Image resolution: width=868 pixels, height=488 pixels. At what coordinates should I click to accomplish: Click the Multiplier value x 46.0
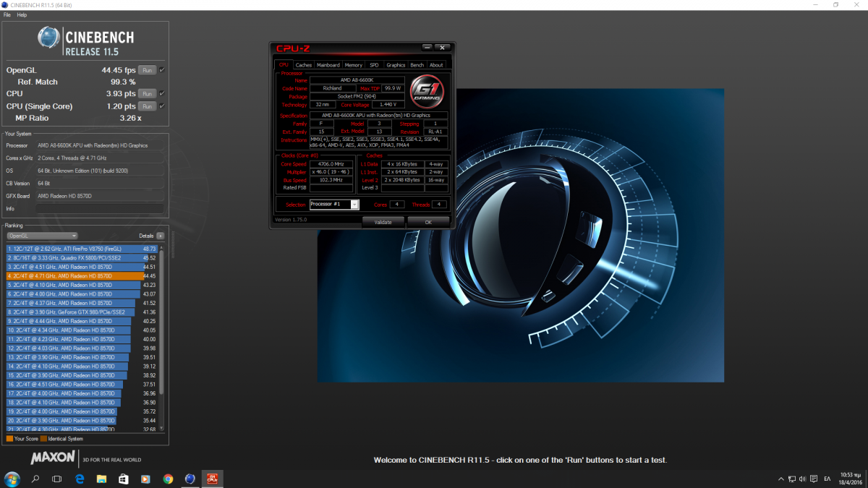[330, 172]
